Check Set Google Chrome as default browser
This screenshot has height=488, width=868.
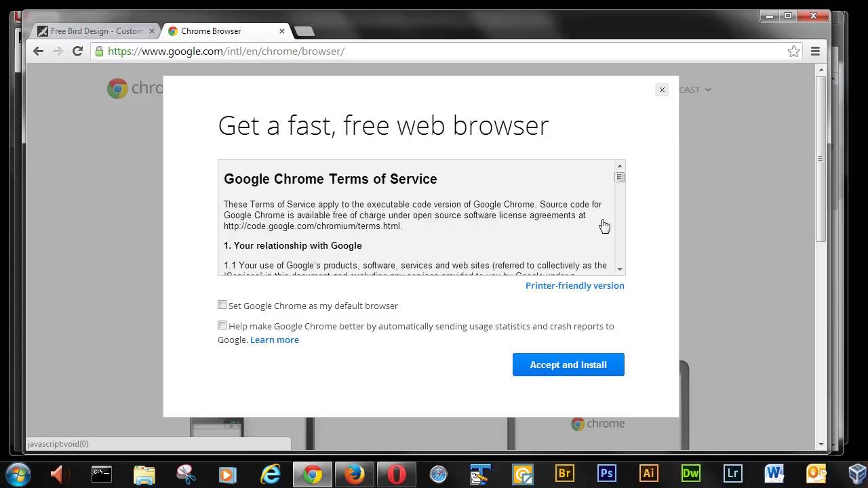pyautogui.click(x=222, y=305)
